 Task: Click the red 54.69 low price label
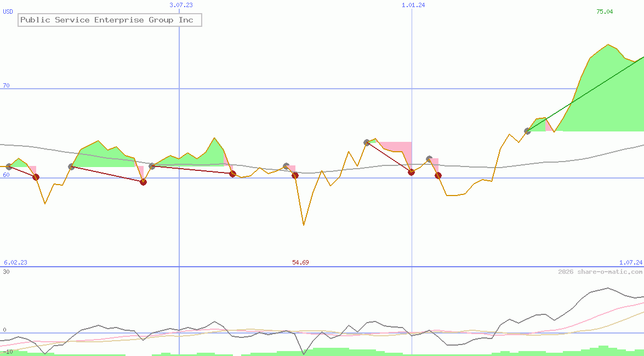[300, 262]
